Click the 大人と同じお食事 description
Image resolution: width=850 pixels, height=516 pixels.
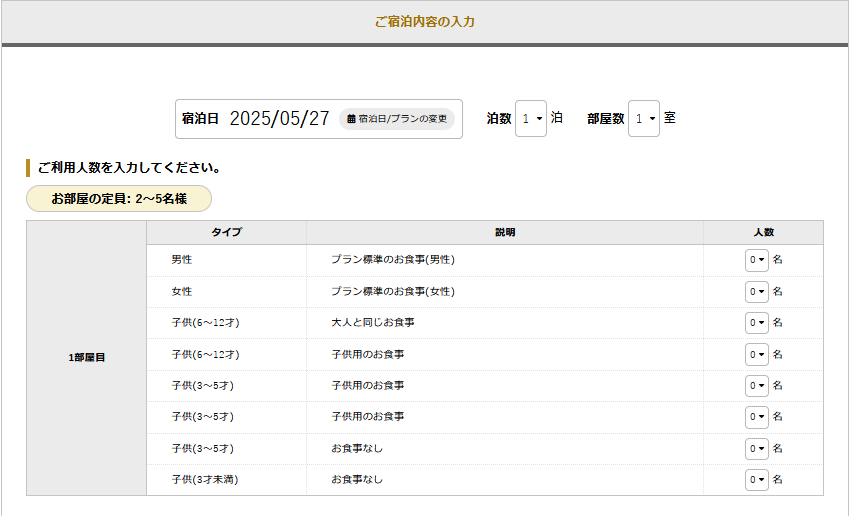tap(373, 322)
